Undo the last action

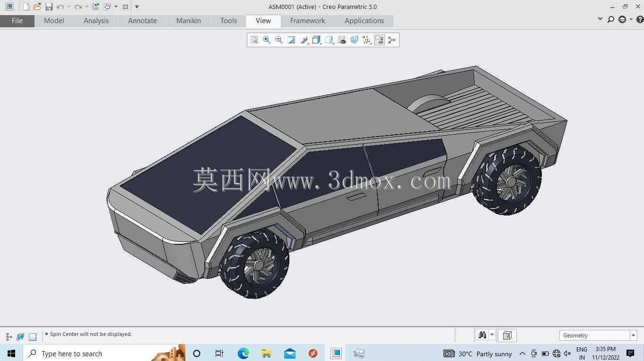(x=60, y=7)
